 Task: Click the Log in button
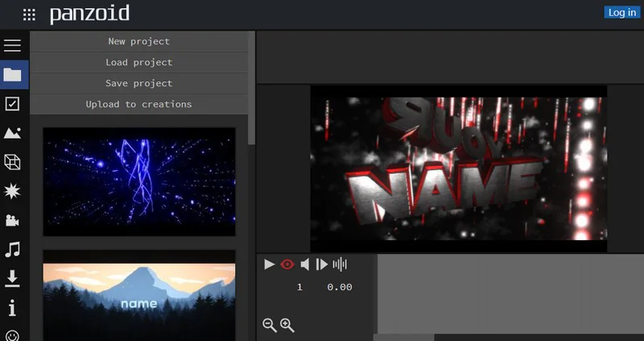point(621,12)
